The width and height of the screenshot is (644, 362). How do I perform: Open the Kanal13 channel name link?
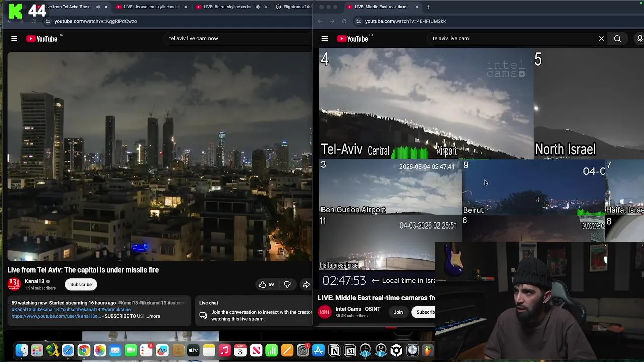click(35, 281)
